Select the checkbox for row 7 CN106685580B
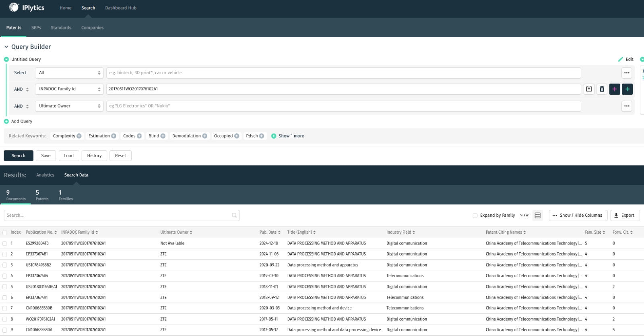The height and width of the screenshot is (336, 644). 5,308
